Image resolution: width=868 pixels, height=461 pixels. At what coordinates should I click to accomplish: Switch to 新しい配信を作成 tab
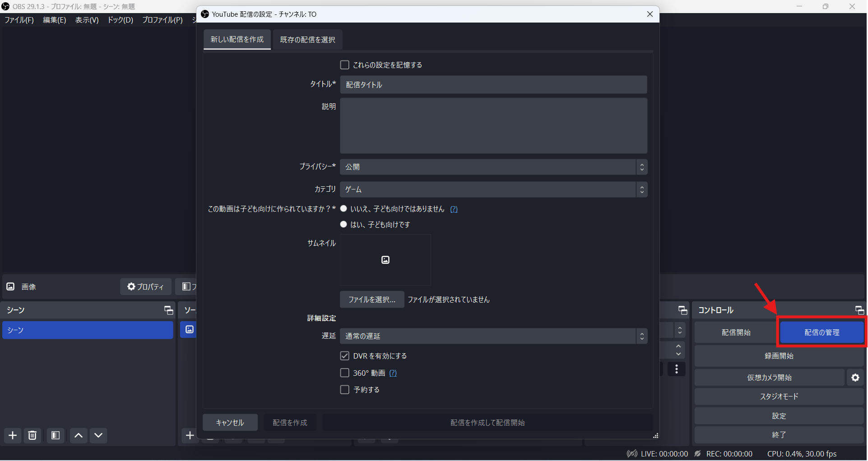click(x=237, y=40)
